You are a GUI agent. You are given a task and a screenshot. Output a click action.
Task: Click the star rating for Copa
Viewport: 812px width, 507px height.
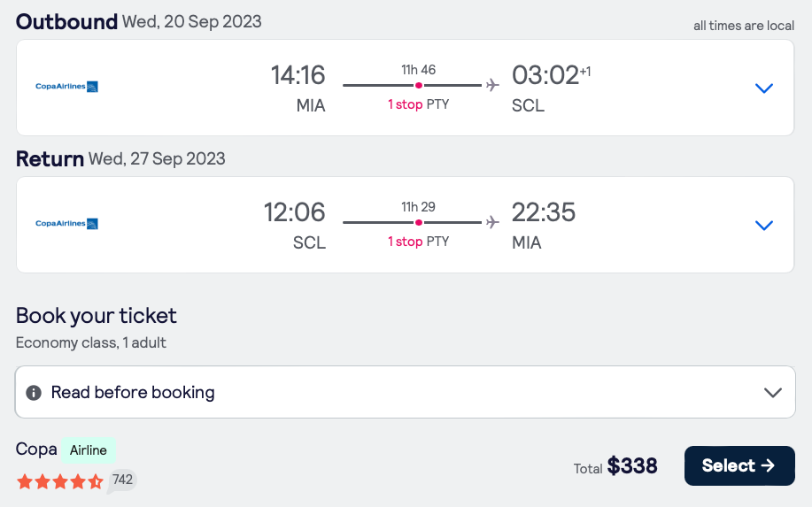(59, 481)
